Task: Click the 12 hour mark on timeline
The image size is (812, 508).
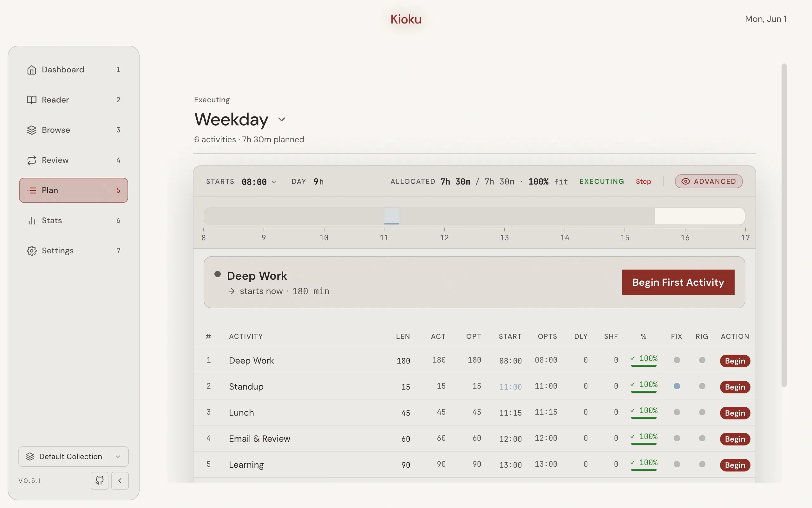Action: pyautogui.click(x=444, y=237)
